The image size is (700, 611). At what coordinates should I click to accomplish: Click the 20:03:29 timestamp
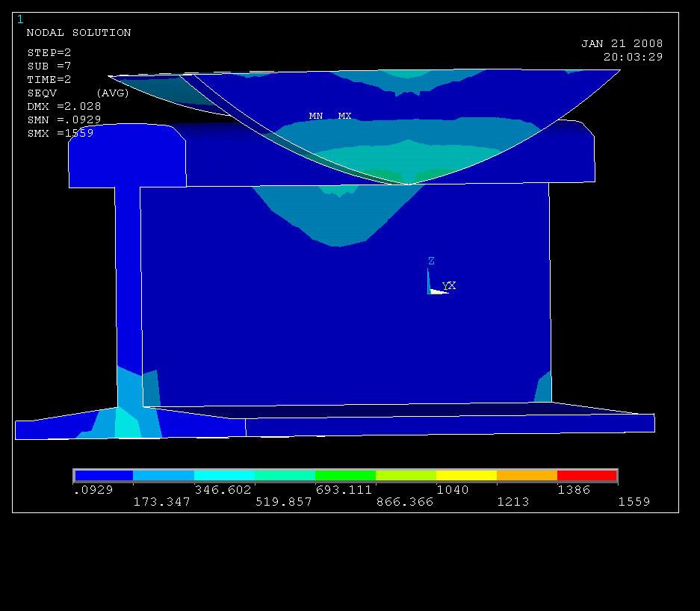coord(633,57)
